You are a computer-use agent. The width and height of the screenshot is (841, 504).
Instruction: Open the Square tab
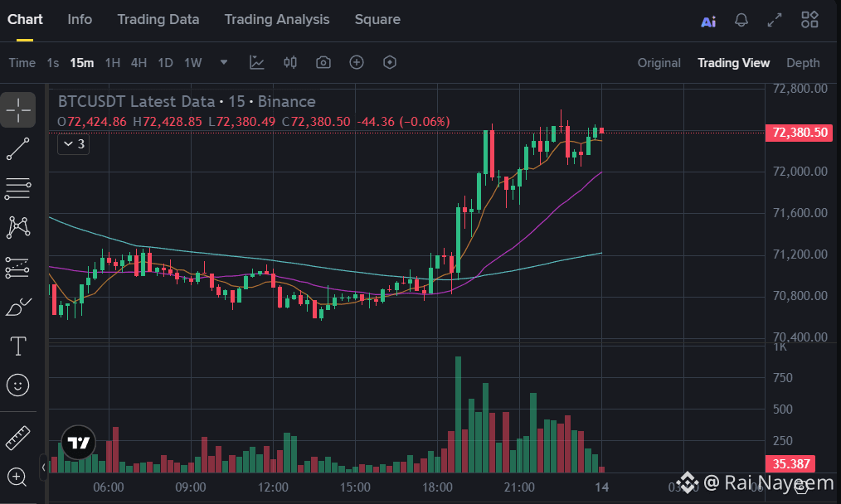click(x=377, y=19)
